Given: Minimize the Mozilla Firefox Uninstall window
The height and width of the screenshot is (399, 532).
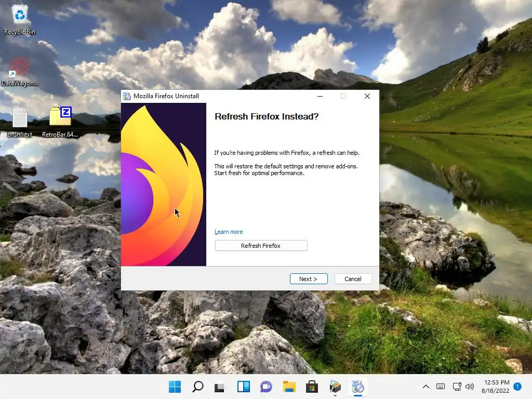Looking at the screenshot, I should point(320,96).
